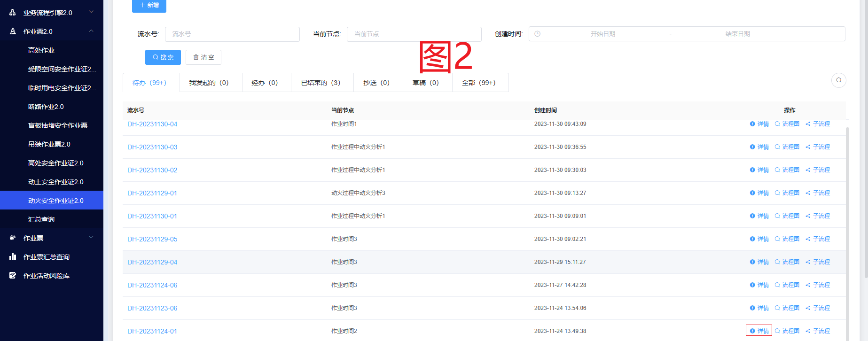Open 临时用电安全作业证2... in sidebar
The image size is (868, 341).
(62, 87)
